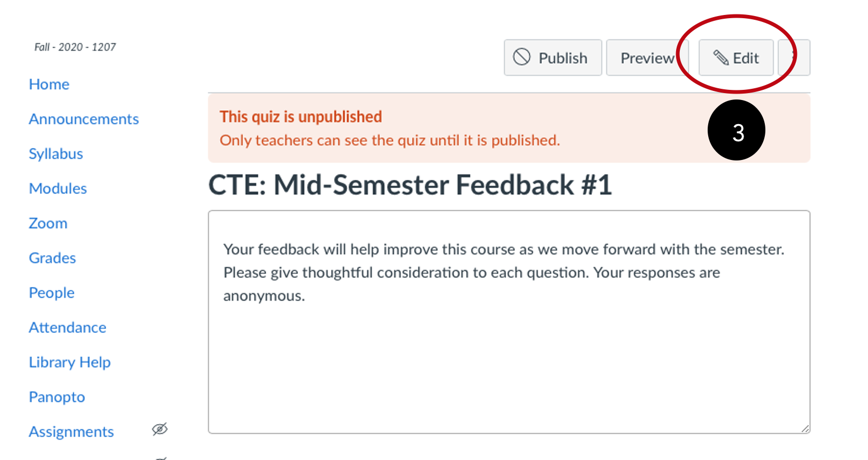Toggle the Assignments hidden eye icon
The image size is (868, 460).
(160, 429)
